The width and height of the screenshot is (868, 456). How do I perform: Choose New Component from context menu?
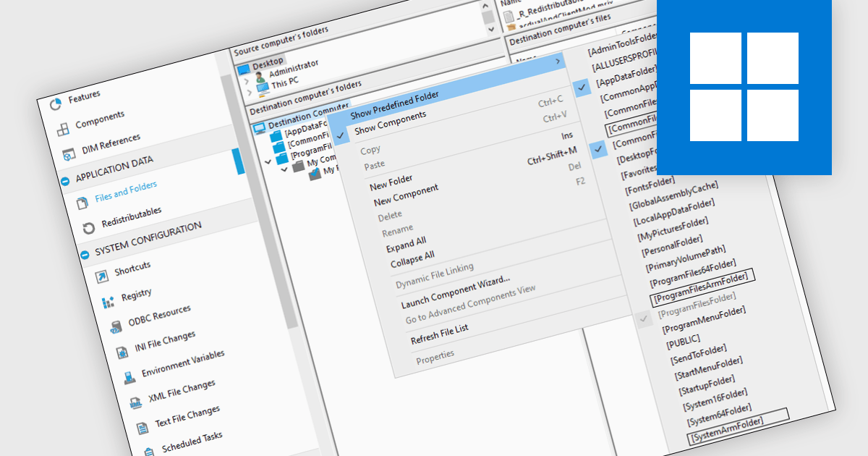tap(406, 195)
